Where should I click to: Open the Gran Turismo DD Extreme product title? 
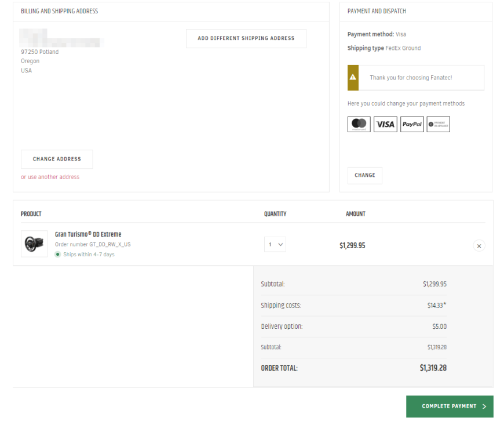point(88,234)
